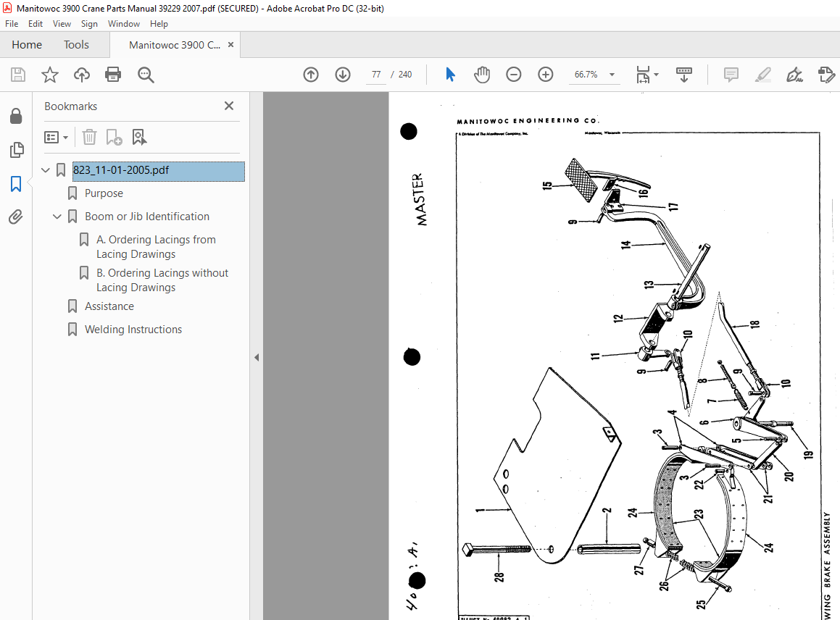Print the document
Screen dimensions: 840x620
pos(113,75)
